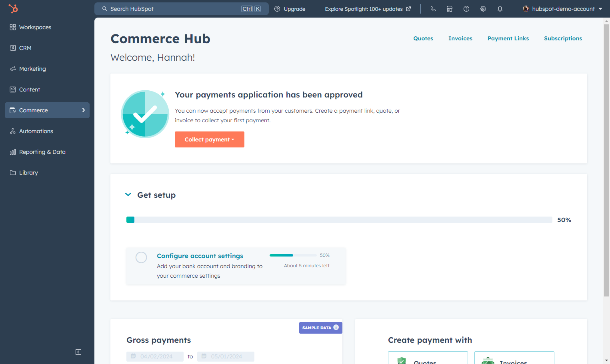Viewport: 610px width, 364px height.
Task: Open Library in the sidebar
Action: click(x=47, y=173)
